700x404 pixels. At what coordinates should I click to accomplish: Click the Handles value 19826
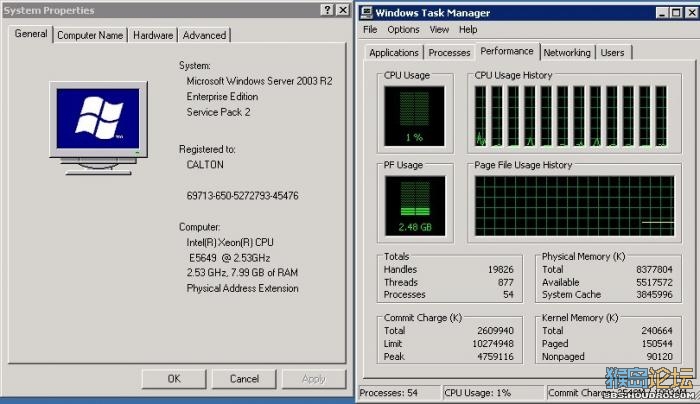tap(500, 270)
